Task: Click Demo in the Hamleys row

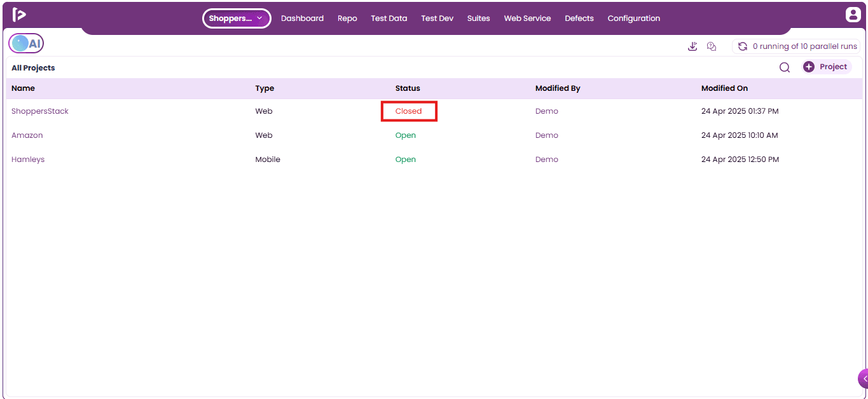Action: 547,159
